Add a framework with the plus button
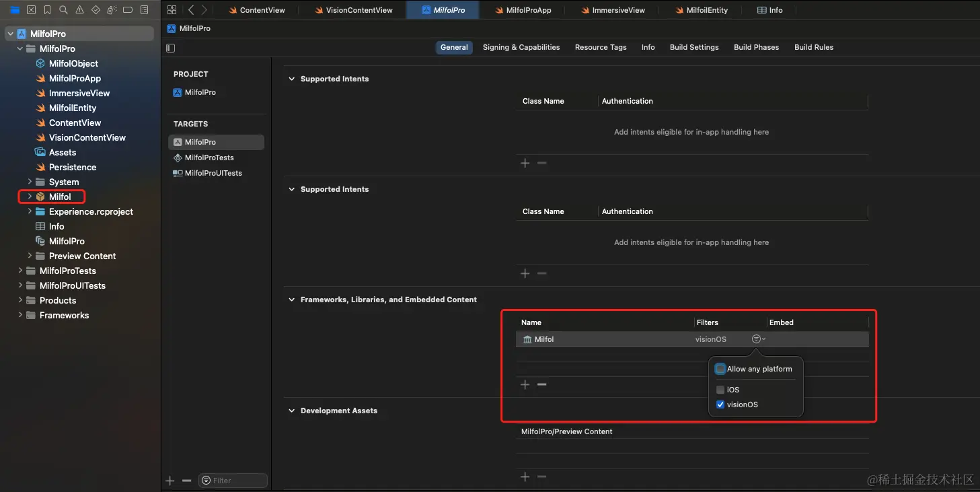The height and width of the screenshot is (492, 980). point(525,384)
